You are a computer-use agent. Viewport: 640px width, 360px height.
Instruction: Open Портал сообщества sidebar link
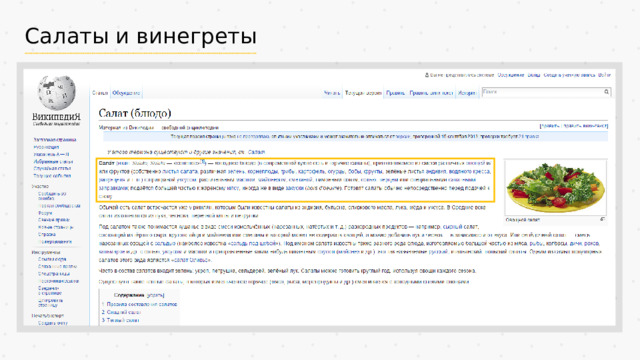pos(59,206)
